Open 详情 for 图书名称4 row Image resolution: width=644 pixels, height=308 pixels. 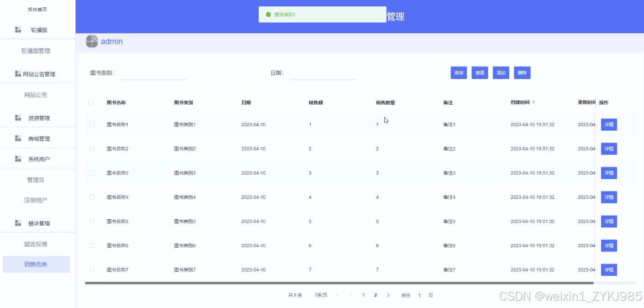tap(609, 197)
